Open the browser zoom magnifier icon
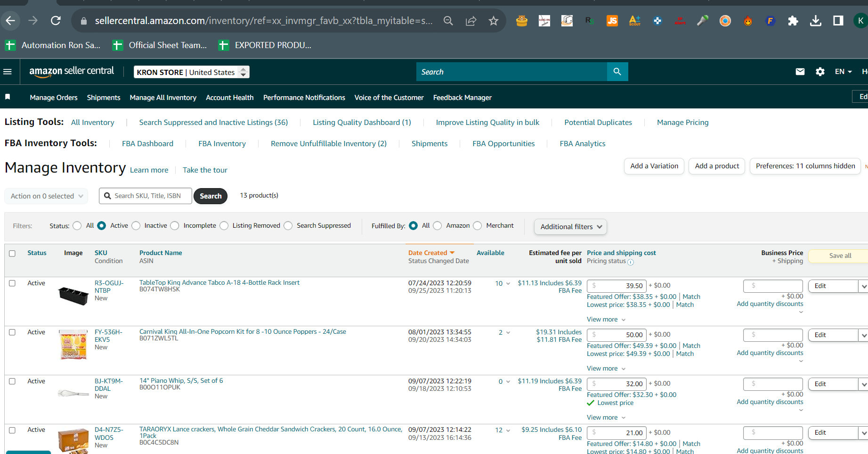This screenshot has width=868, height=454. coord(448,21)
